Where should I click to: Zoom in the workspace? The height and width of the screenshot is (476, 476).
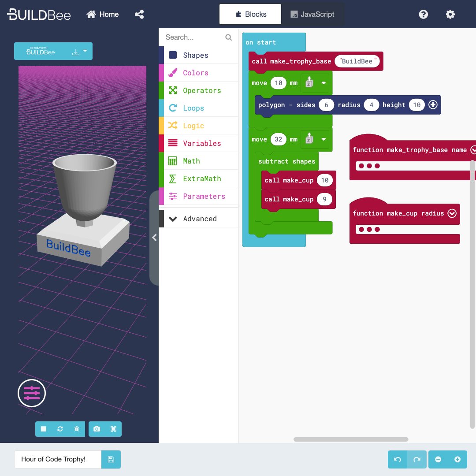coord(457,459)
